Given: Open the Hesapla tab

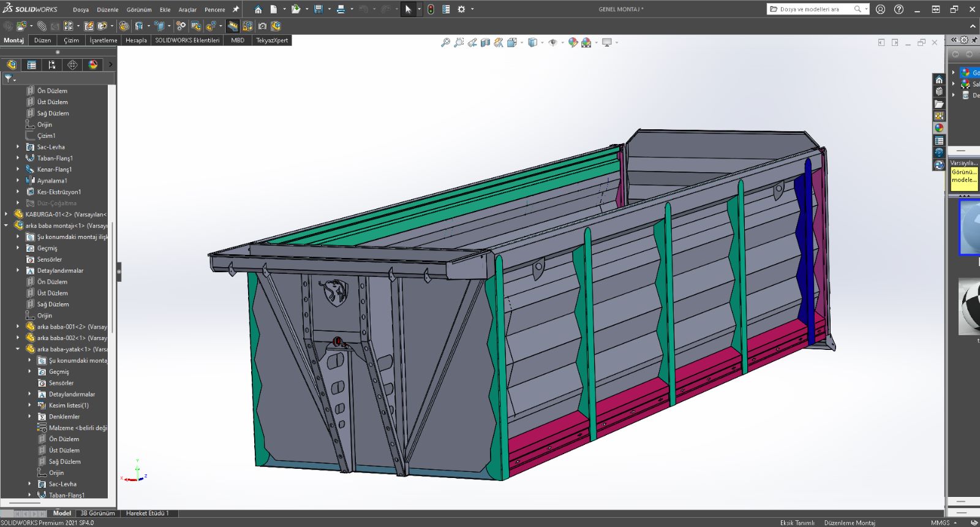Looking at the screenshot, I should tap(136, 40).
